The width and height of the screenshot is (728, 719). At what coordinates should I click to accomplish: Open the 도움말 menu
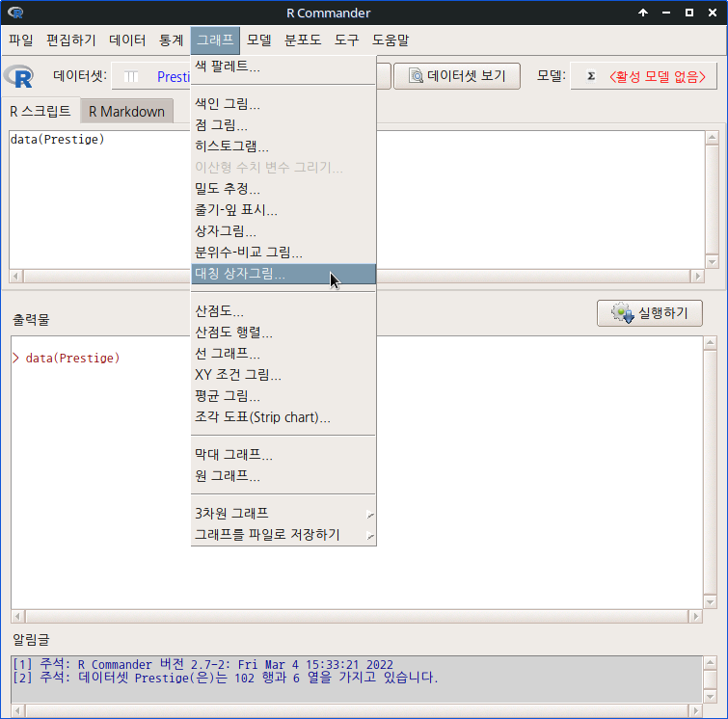[391, 40]
